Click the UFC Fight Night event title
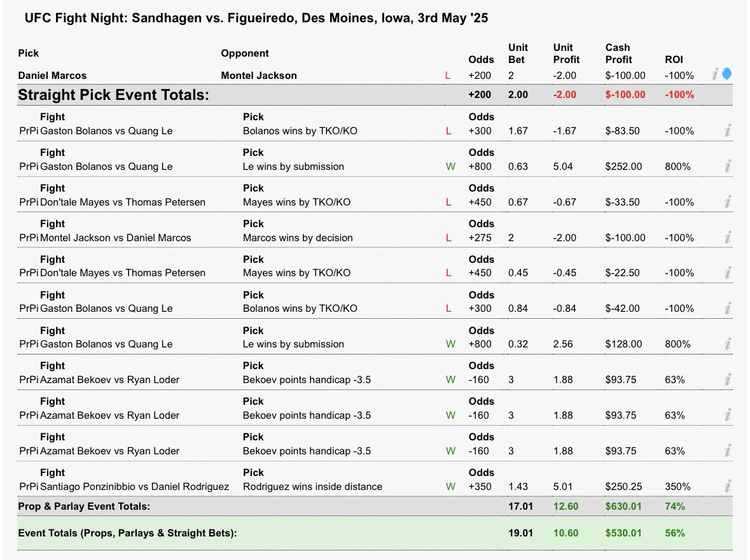The image size is (750, 560). click(x=256, y=18)
